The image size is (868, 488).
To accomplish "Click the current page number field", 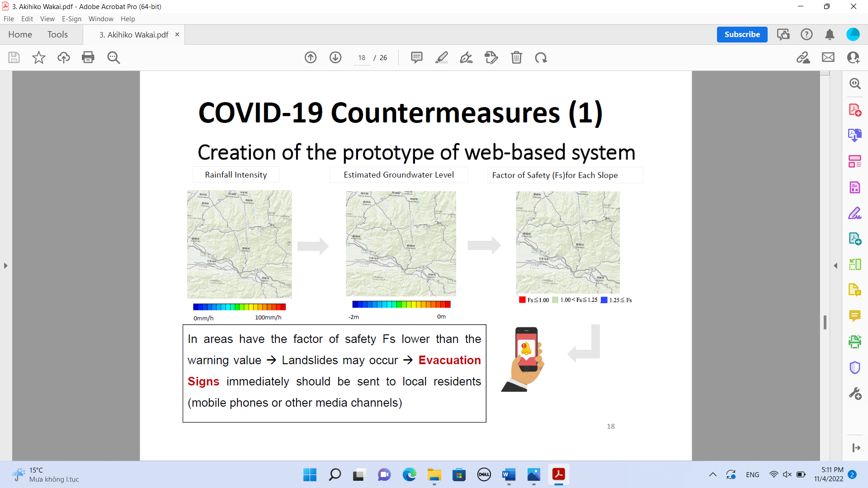I will coord(362,58).
